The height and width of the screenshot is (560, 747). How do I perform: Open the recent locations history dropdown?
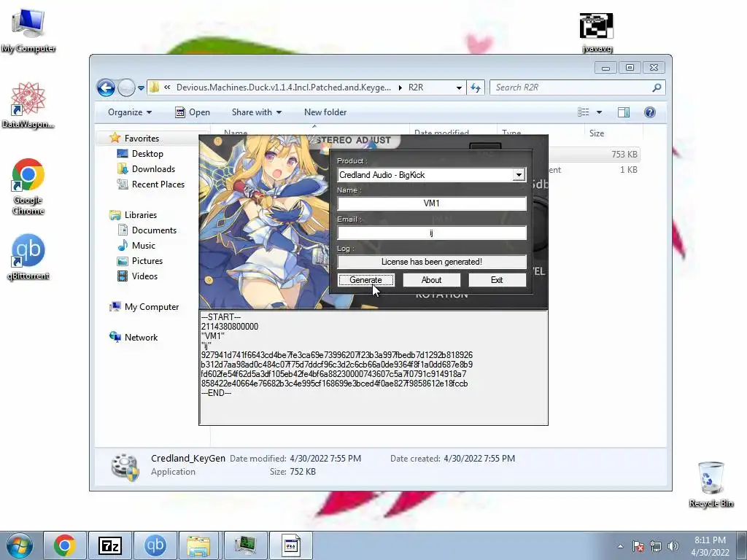pyautogui.click(x=141, y=88)
